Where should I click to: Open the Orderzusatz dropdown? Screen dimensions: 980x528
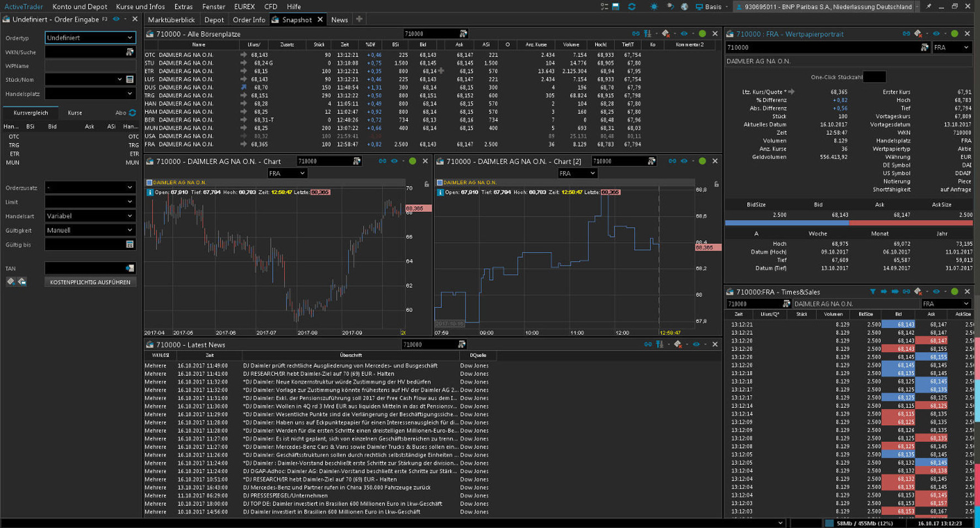click(x=90, y=188)
